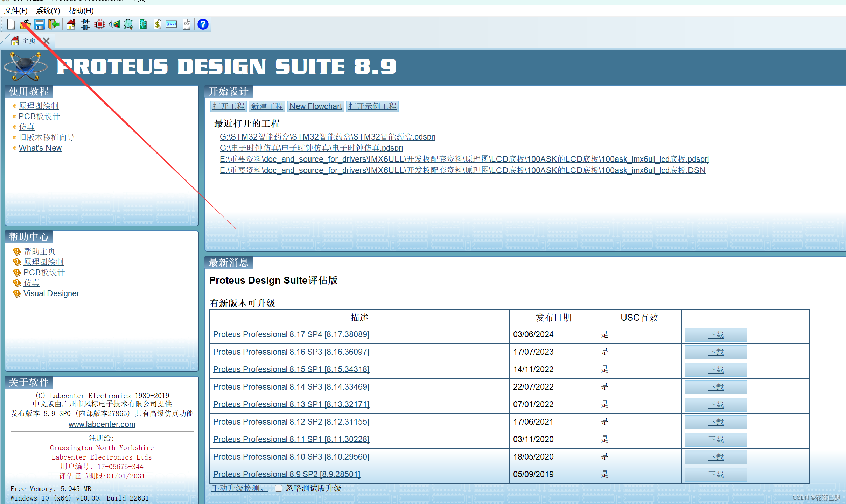Select the 主页 home tab
The width and height of the screenshot is (846, 504).
pyautogui.click(x=29, y=41)
